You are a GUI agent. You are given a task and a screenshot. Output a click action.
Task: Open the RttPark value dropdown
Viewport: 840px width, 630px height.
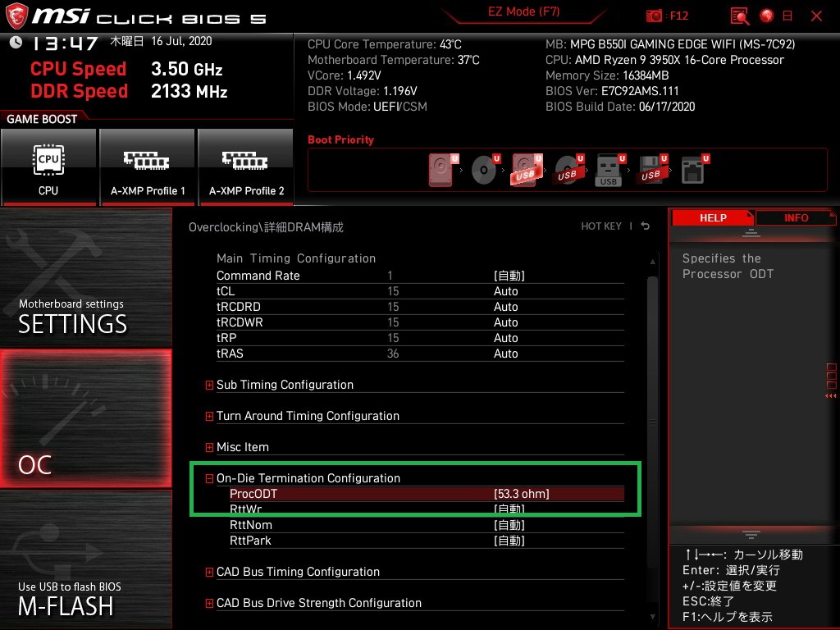509,541
